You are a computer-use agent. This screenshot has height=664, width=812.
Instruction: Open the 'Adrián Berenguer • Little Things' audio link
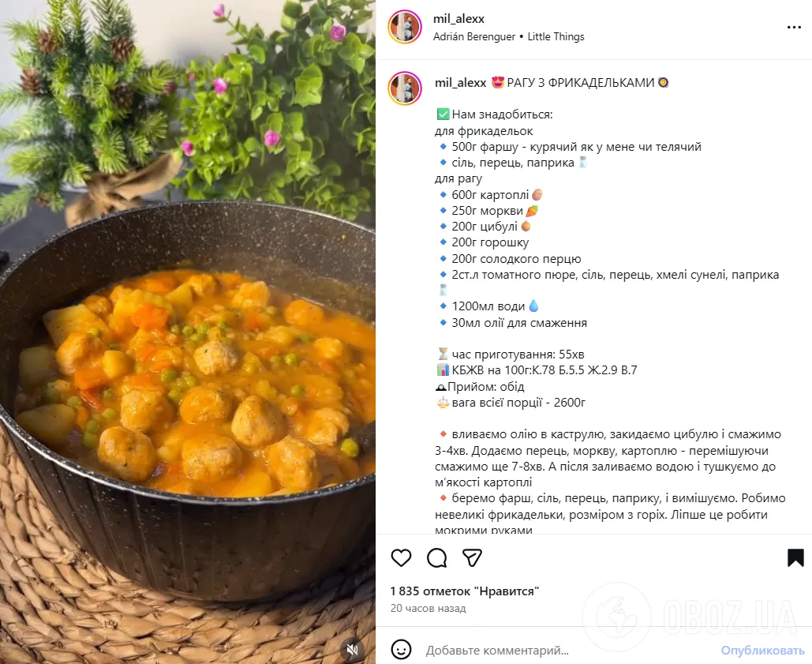click(x=508, y=36)
